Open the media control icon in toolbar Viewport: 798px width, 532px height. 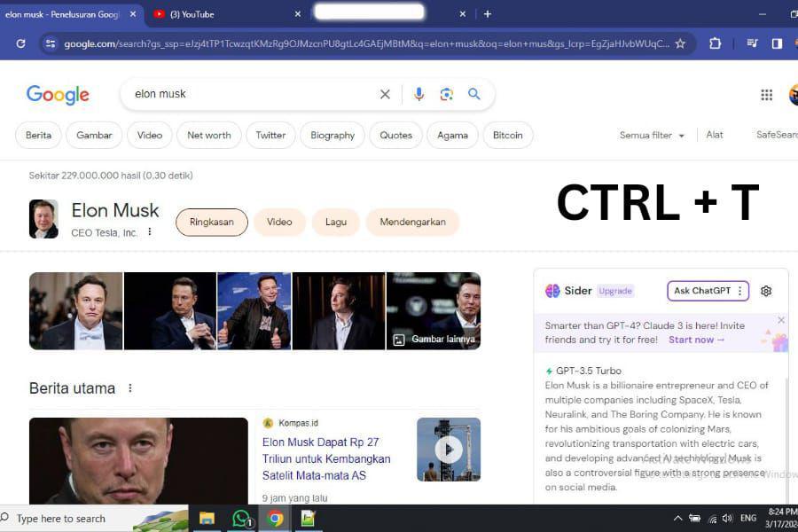tap(752, 43)
